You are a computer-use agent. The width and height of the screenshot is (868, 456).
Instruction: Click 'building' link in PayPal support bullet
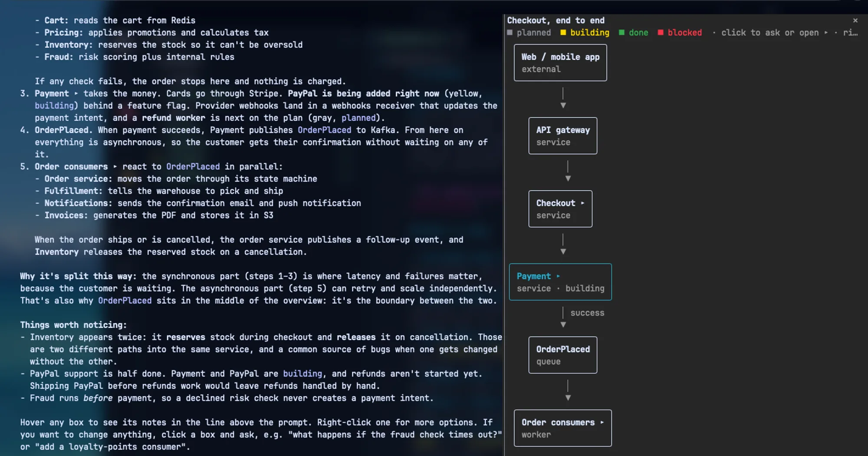302,373
